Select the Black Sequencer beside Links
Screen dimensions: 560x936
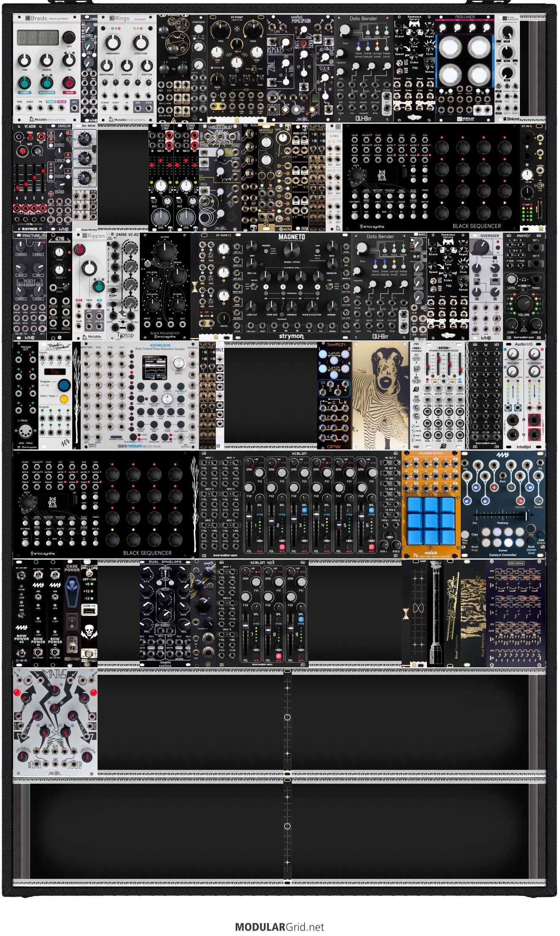click(431, 177)
